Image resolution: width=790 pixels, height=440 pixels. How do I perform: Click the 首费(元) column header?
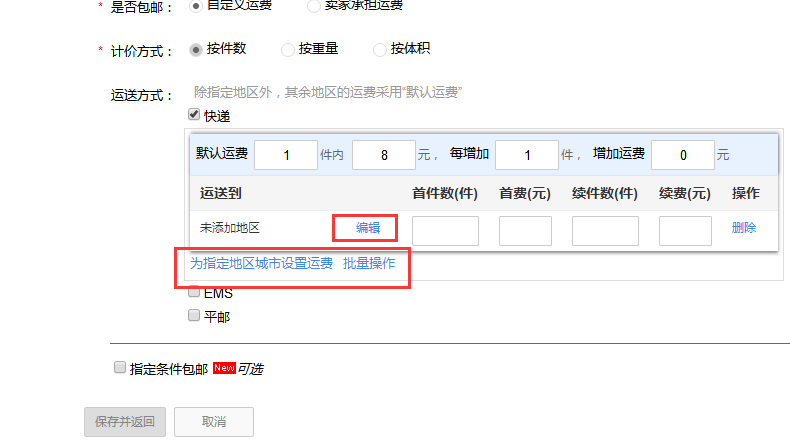pyautogui.click(x=524, y=193)
